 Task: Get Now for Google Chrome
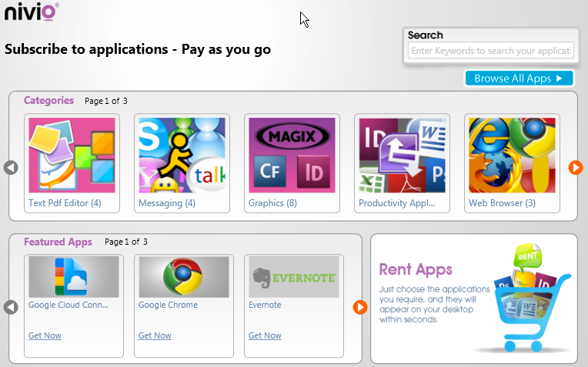point(155,335)
